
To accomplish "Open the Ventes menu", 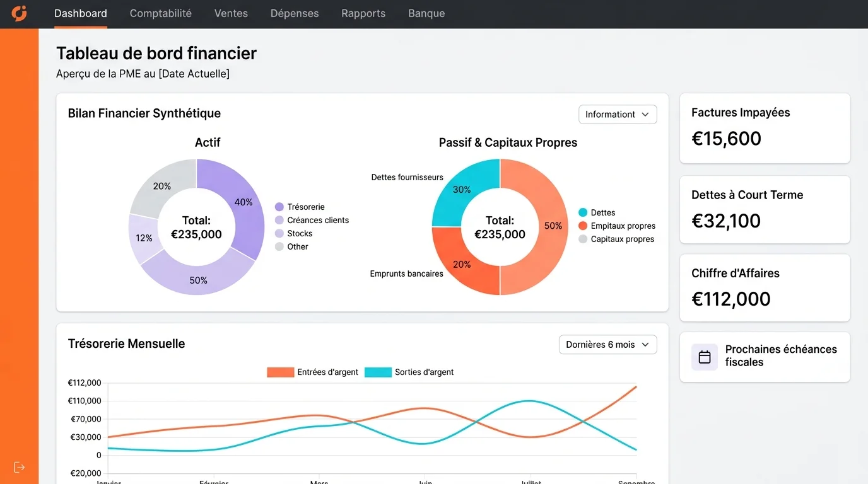I will click(231, 13).
